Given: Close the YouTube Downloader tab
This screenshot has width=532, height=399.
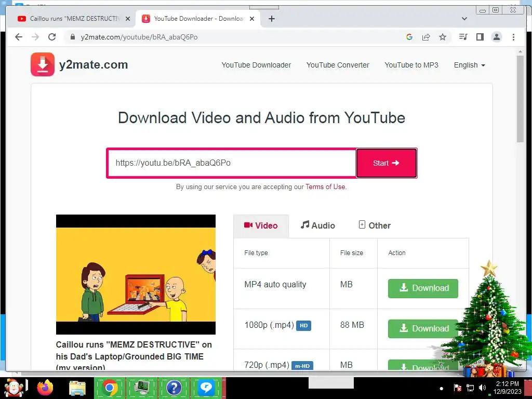Looking at the screenshot, I should (x=252, y=19).
